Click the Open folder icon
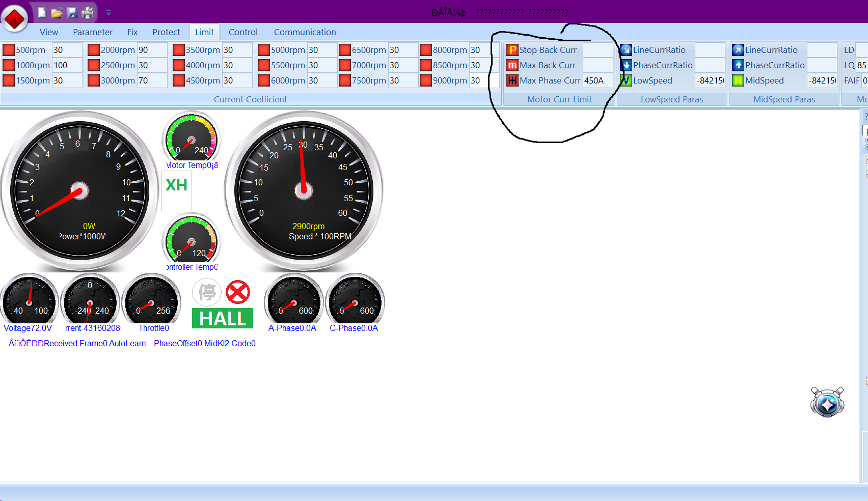Screen dimensions: 868x501 [x=57, y=13]
